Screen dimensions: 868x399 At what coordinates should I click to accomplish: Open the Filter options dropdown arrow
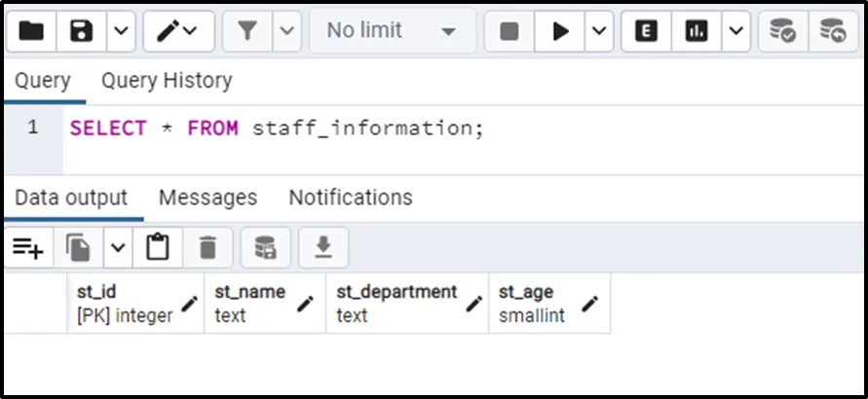click(x=285, y=31)
